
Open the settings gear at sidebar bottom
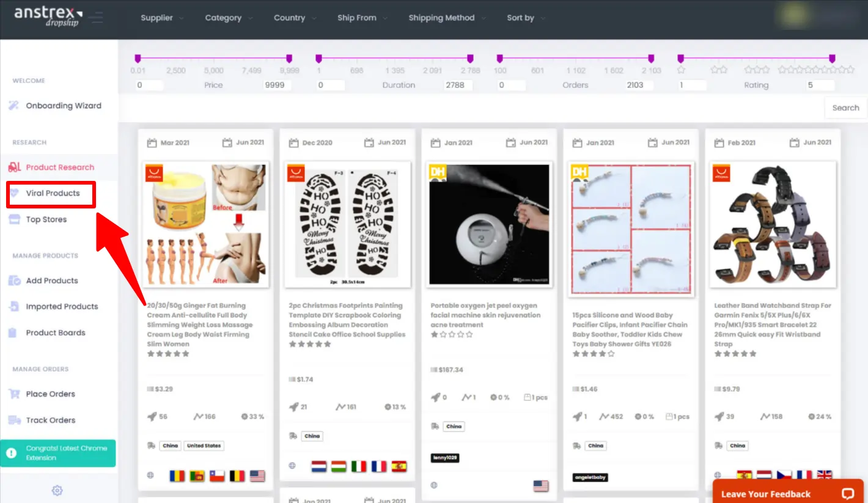[x=57, y=490]
